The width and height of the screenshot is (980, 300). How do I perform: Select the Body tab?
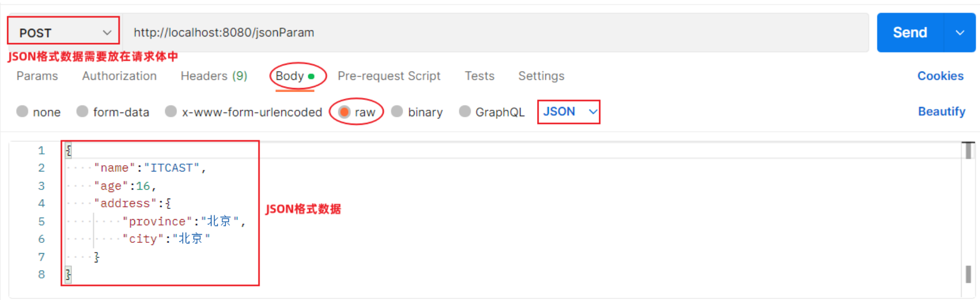(x=295, y=76)
